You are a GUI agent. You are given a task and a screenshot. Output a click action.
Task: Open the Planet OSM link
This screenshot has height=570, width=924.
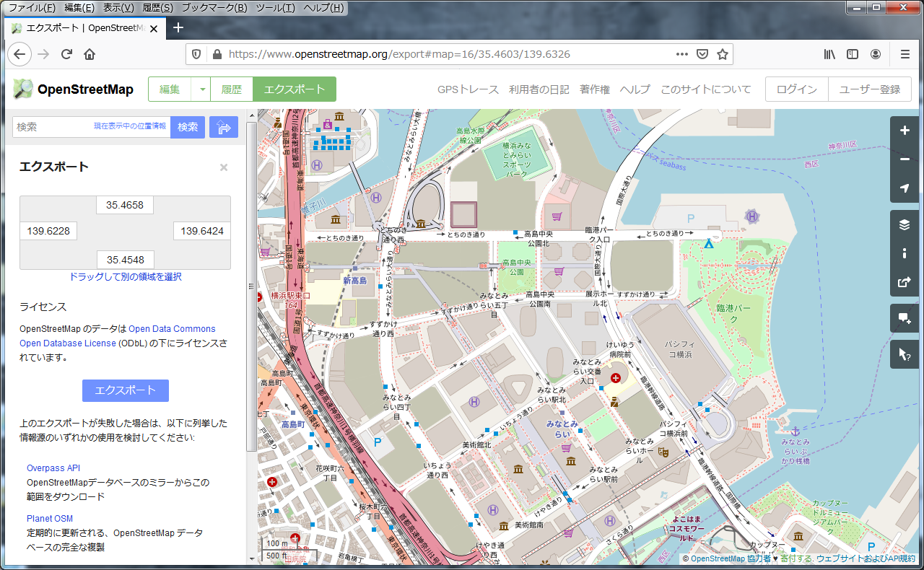[50, 519]
